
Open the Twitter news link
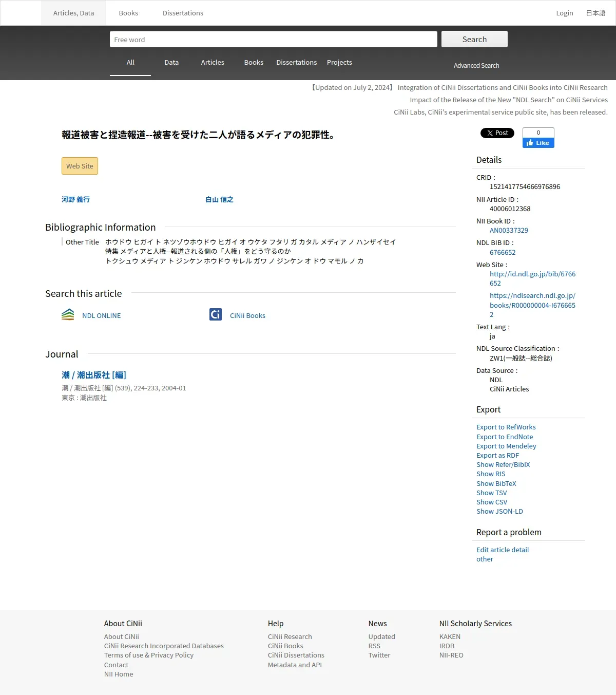coord(379,655)
